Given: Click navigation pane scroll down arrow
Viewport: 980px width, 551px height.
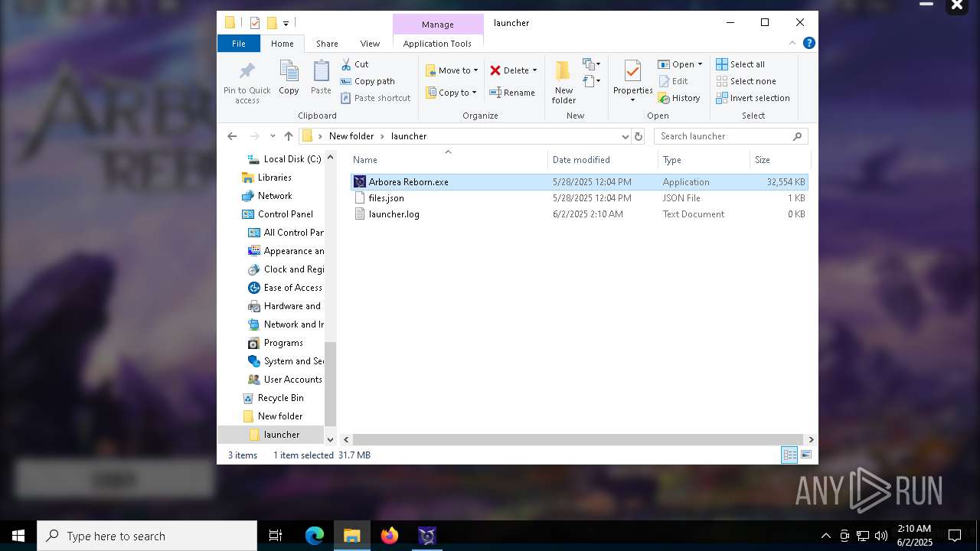Looking at the screenshot, I should click(331, 439).
